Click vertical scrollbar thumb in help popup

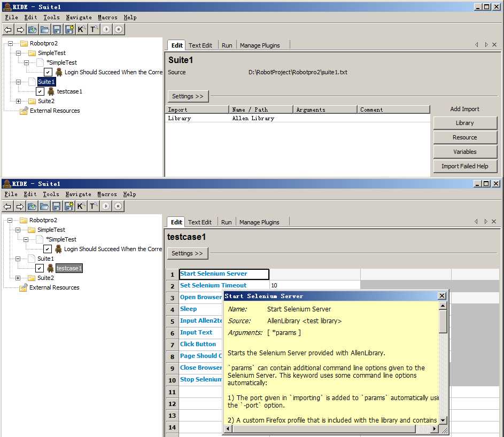click(443, 322)
